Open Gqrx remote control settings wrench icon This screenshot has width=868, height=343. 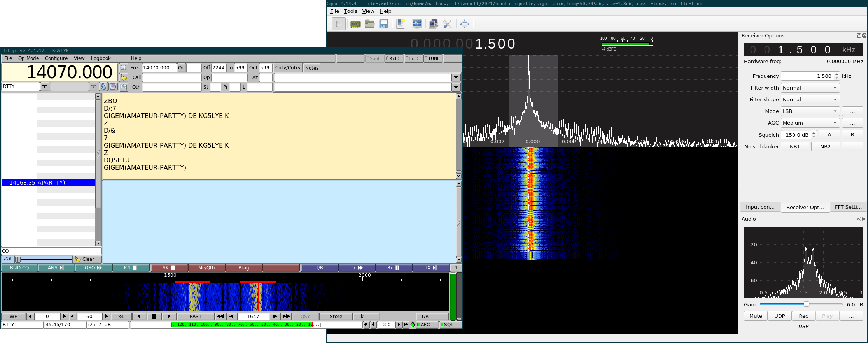pos(448,24)
